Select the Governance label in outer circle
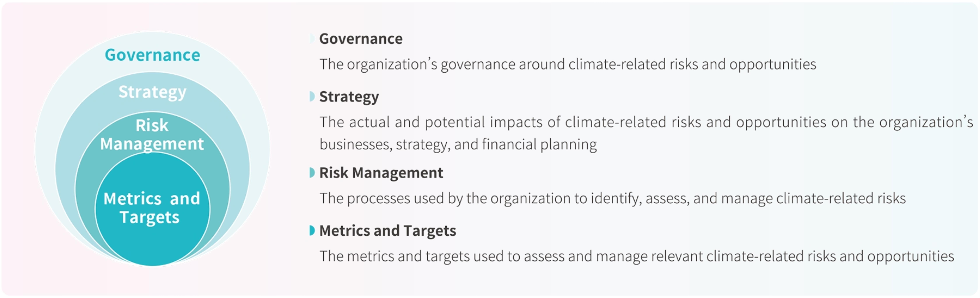The height and width of the screenshot is (298, 980). point(153,55)
